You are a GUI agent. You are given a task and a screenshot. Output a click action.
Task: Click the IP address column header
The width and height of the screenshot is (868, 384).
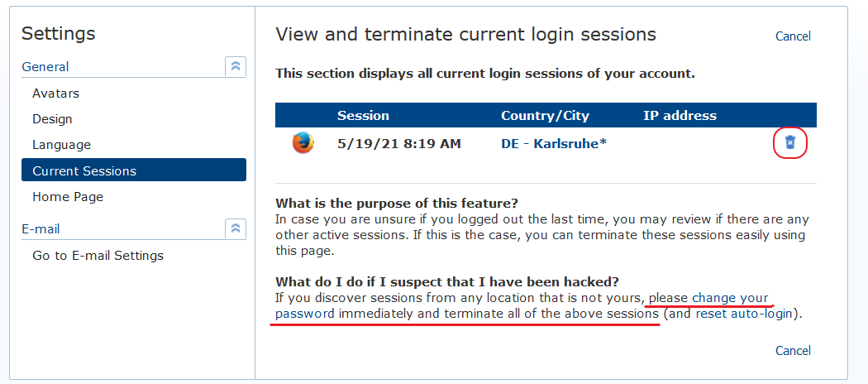[x=680, y=116]
